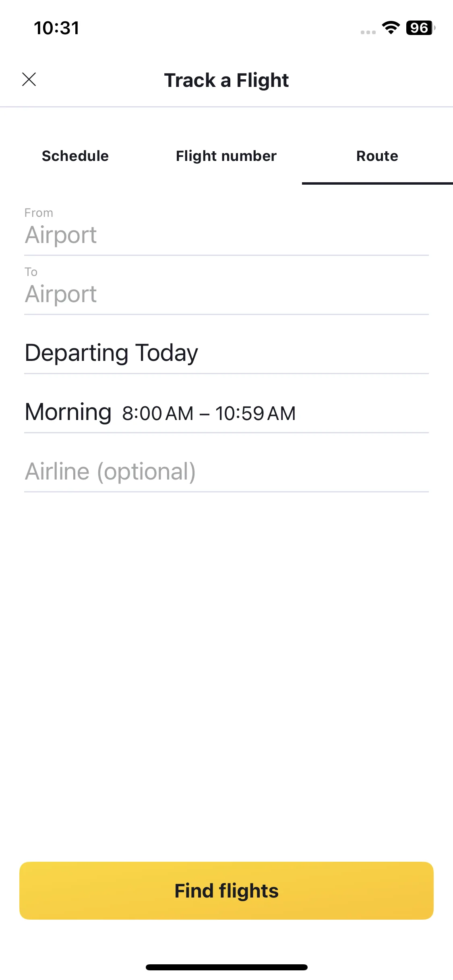Close the Track a Flight screen
The width and height of the screenshot is (453, 980).
tap(29, 80)
